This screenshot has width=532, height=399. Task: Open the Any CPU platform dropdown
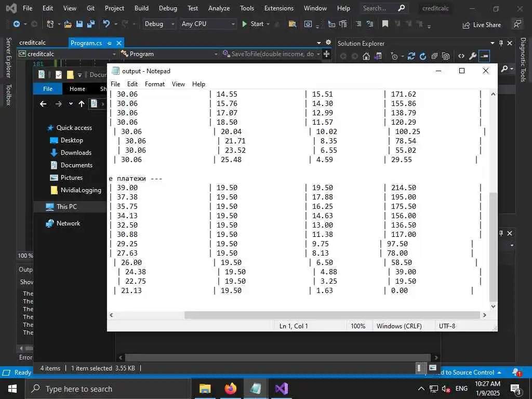click(x=208, y=24)
